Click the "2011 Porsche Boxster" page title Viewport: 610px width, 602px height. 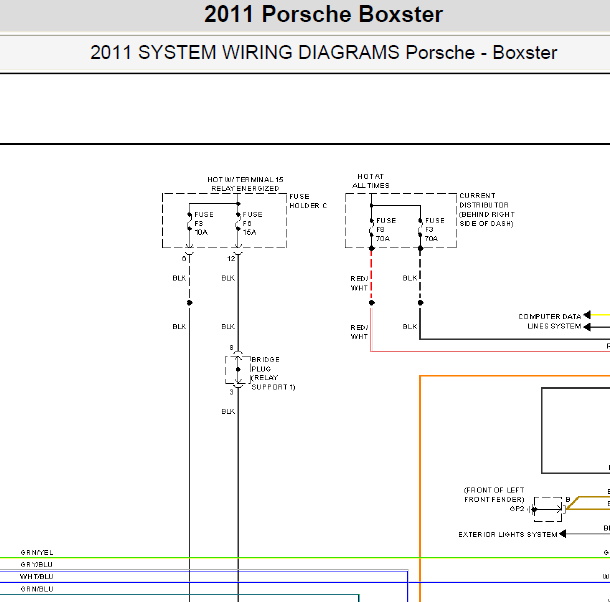[x=323, y=15]
